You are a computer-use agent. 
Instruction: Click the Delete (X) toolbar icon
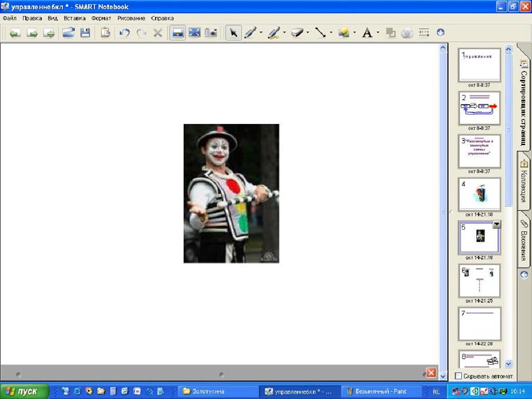[x=157, y=33]
